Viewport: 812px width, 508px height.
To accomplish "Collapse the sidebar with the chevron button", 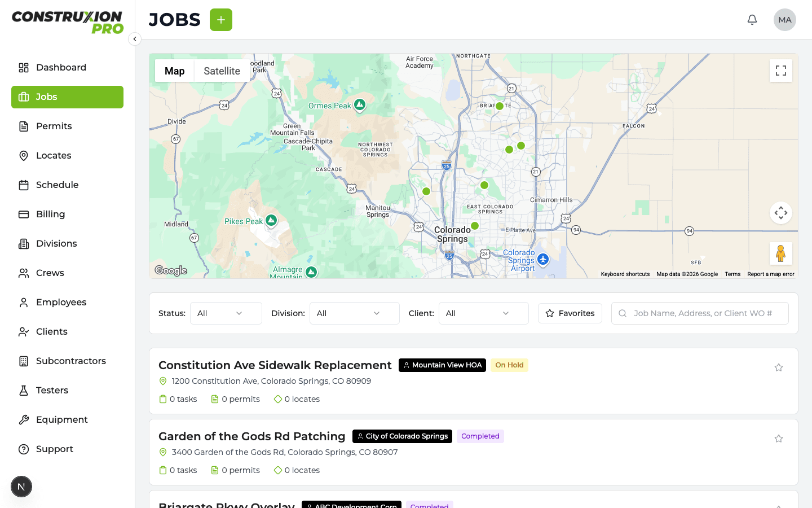I will tap(135, 39).
